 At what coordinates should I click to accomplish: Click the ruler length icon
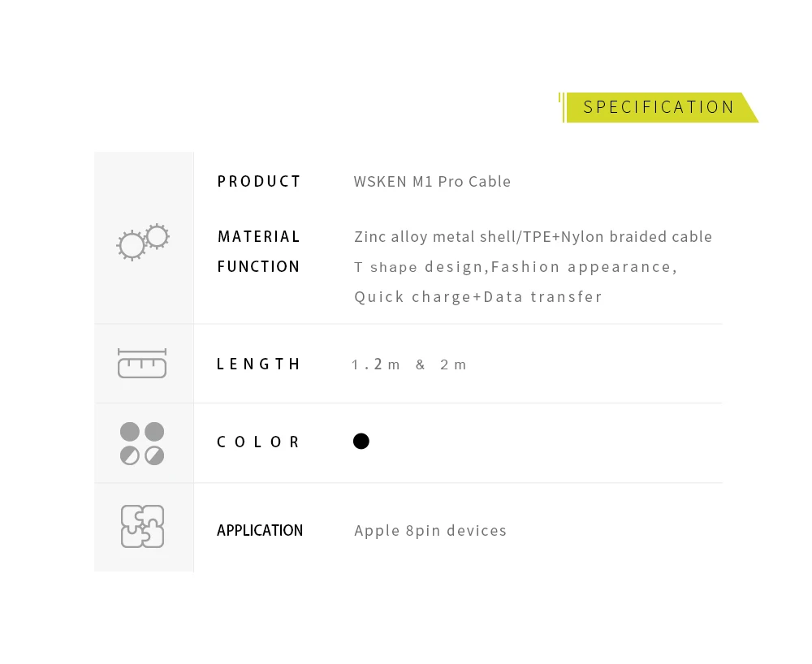coord(142,364)
